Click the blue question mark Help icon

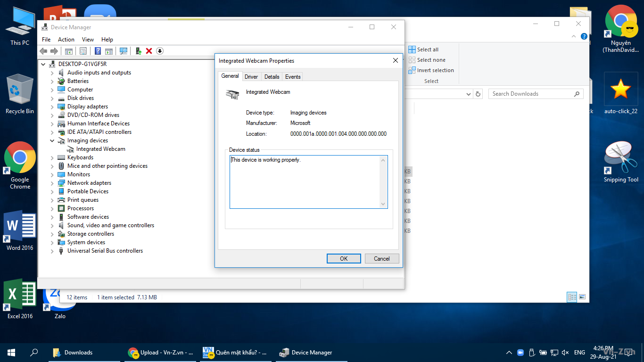[98, 51]
